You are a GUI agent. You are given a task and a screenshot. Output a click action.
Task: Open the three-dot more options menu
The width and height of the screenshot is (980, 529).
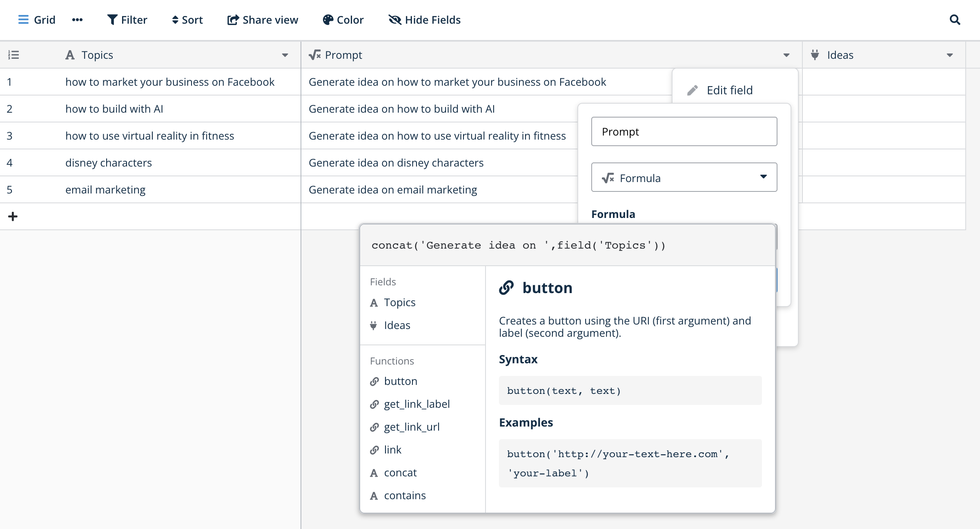pos(77,20)
